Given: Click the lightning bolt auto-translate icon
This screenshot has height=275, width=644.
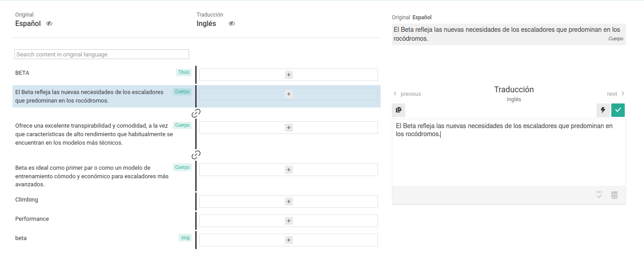Looking at the screenshot, I should coord(603,110).
